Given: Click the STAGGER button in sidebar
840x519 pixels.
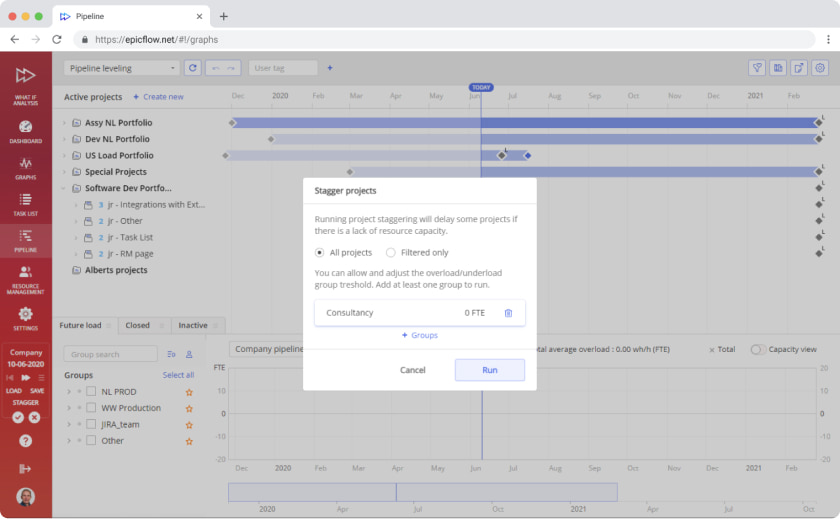Looking at the screenshot, I should point(25,402).
